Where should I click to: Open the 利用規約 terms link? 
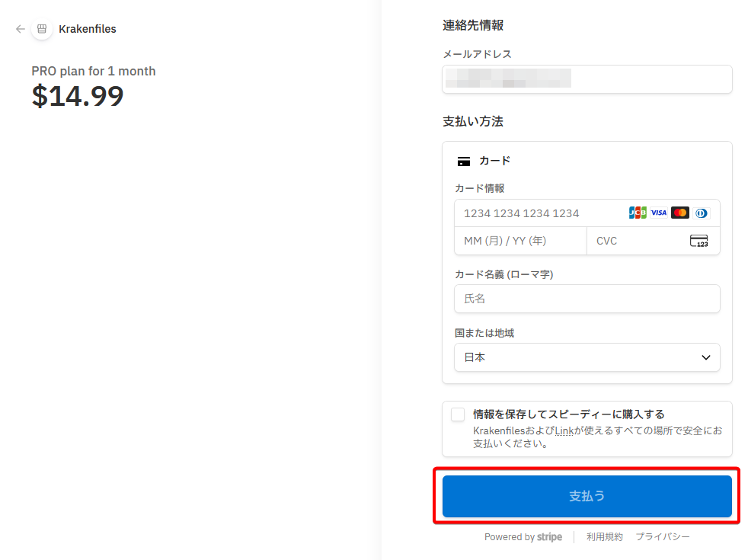[604, 537]
